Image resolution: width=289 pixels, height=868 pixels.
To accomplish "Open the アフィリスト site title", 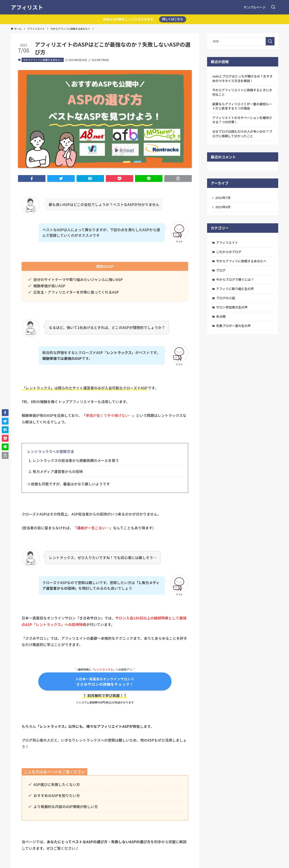I will click(27, 7).
